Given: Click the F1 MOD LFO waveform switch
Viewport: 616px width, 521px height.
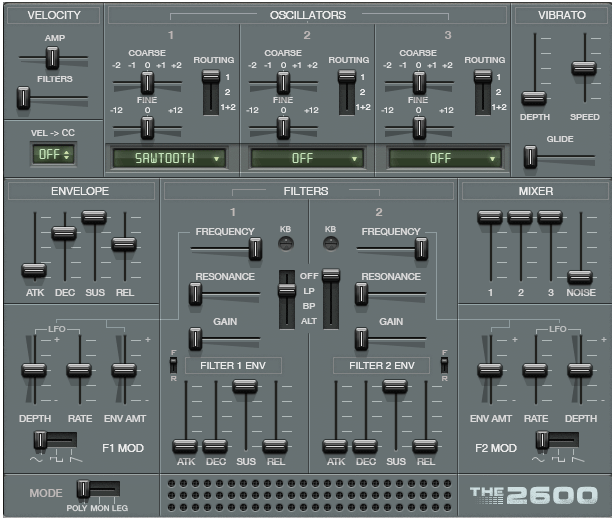Looking at the screenshot, I should pyautogui.click(x=55, y=440).
